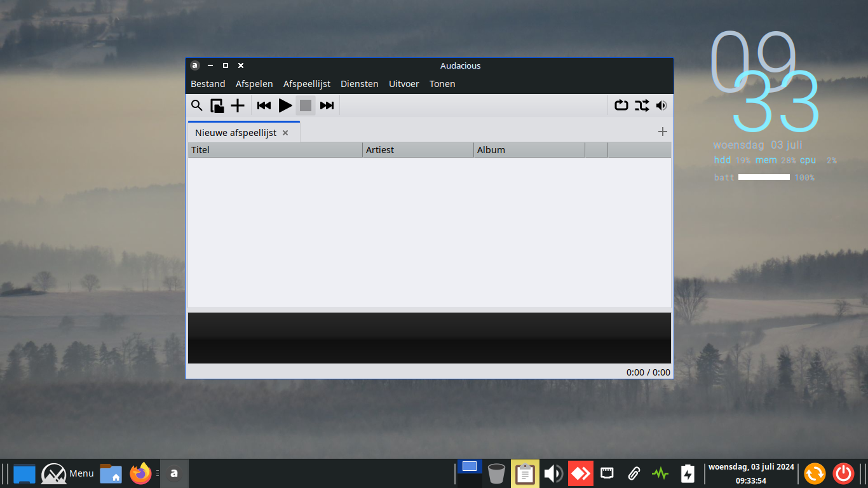Click the Open Files toolbar icon
This screenshot has width=868, height=488.
coord(217,105)
